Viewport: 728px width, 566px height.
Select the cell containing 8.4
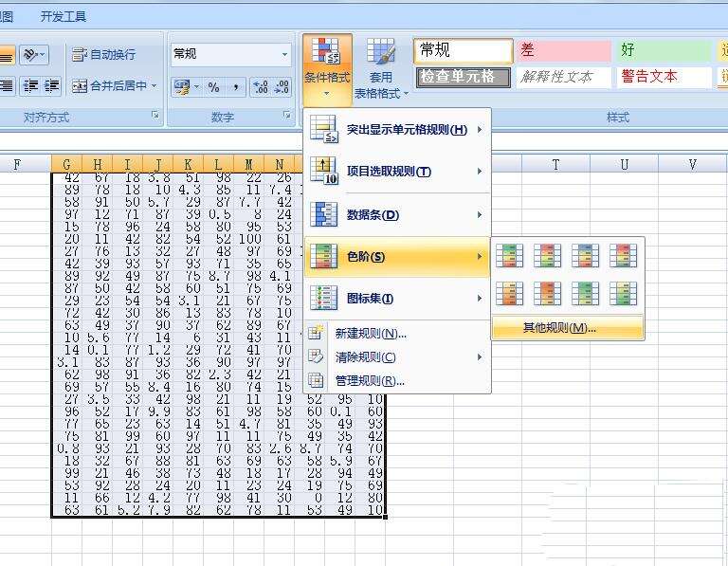click(158, 387)
